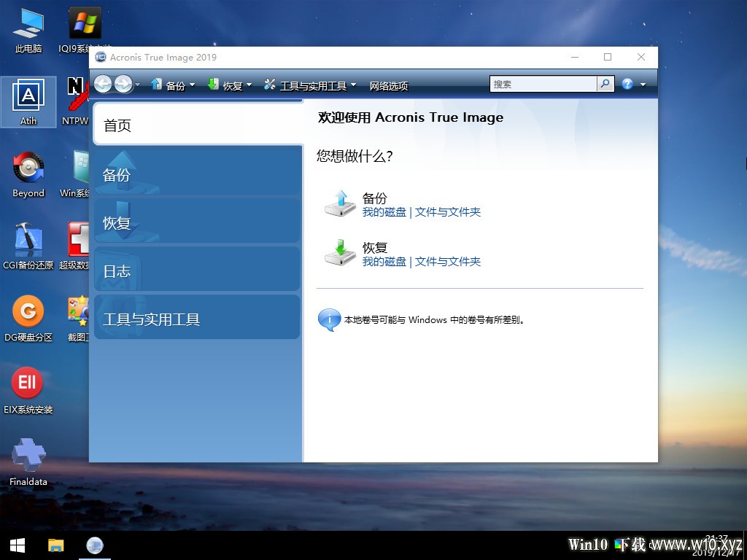Click the Forward navigation arrow button

click(123, 85)
